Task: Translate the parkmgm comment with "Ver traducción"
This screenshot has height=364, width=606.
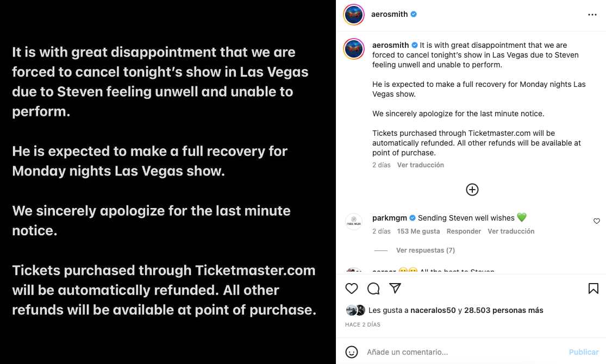Action: click(511, 231)
